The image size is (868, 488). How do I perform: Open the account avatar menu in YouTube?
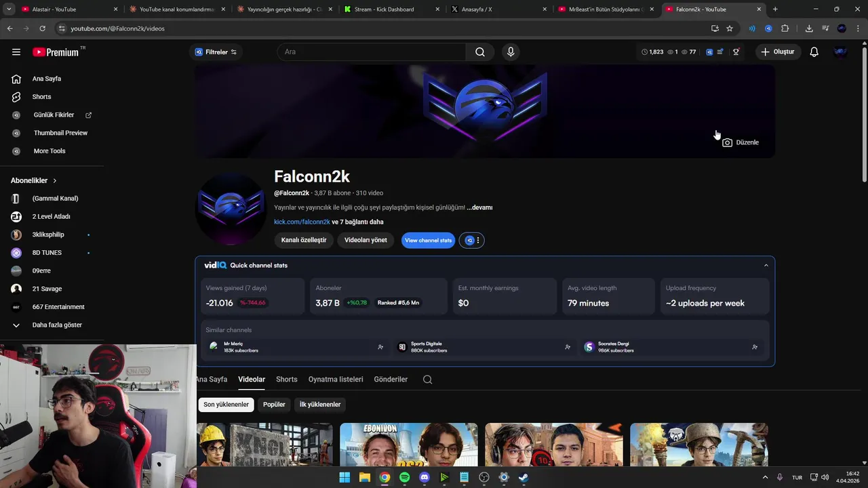(x=841, y=52)
